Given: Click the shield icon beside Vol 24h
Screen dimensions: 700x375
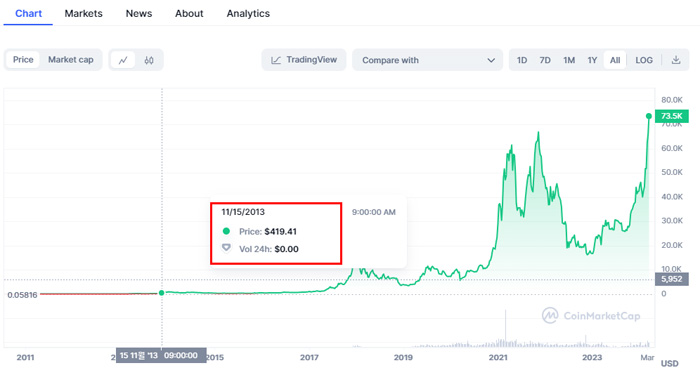Looking at the screenshot, I should 227,248.
